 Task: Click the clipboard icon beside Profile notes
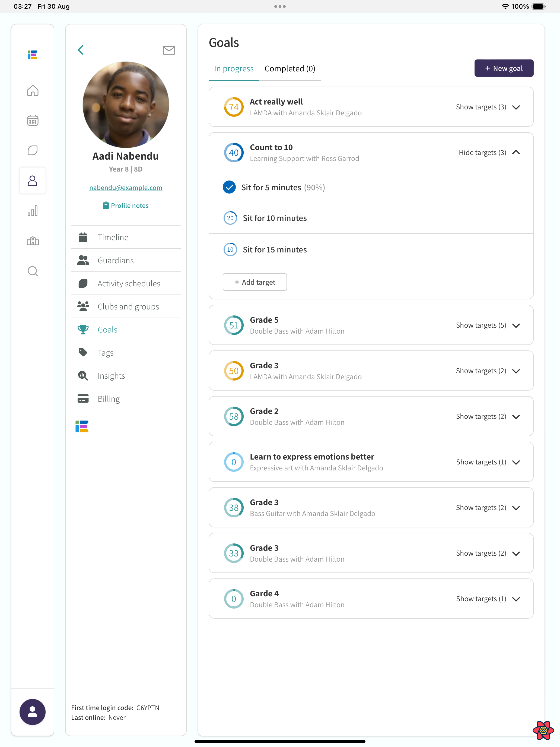point(106,205)
